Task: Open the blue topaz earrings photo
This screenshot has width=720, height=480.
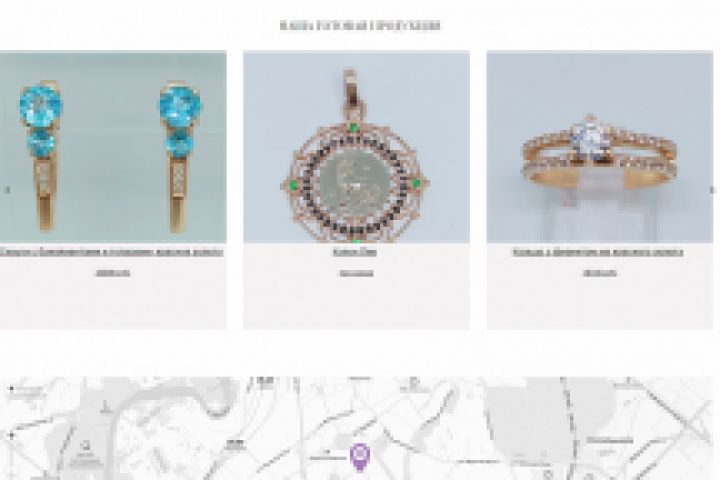Action: click(x=113, y=147)
